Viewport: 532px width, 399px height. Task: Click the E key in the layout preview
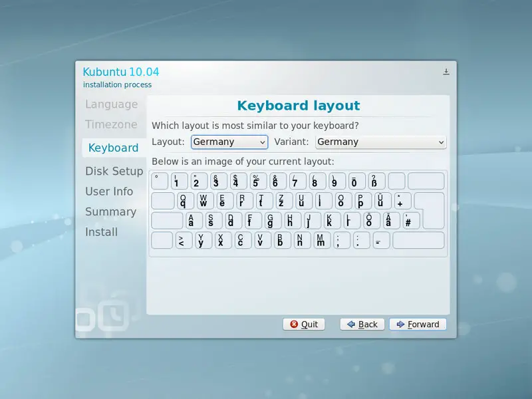pyautogui.click(x=224, y=201)
